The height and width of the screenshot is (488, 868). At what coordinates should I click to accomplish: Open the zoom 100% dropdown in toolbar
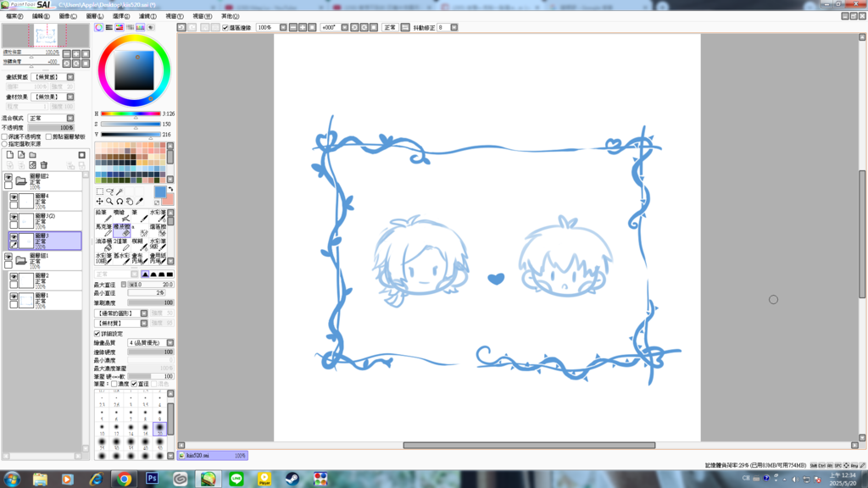tap(283, 27)
